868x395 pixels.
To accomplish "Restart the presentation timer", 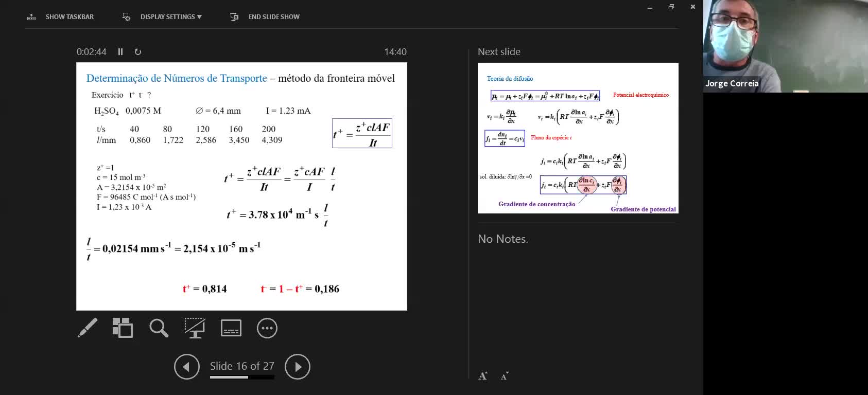I will 137,52.
